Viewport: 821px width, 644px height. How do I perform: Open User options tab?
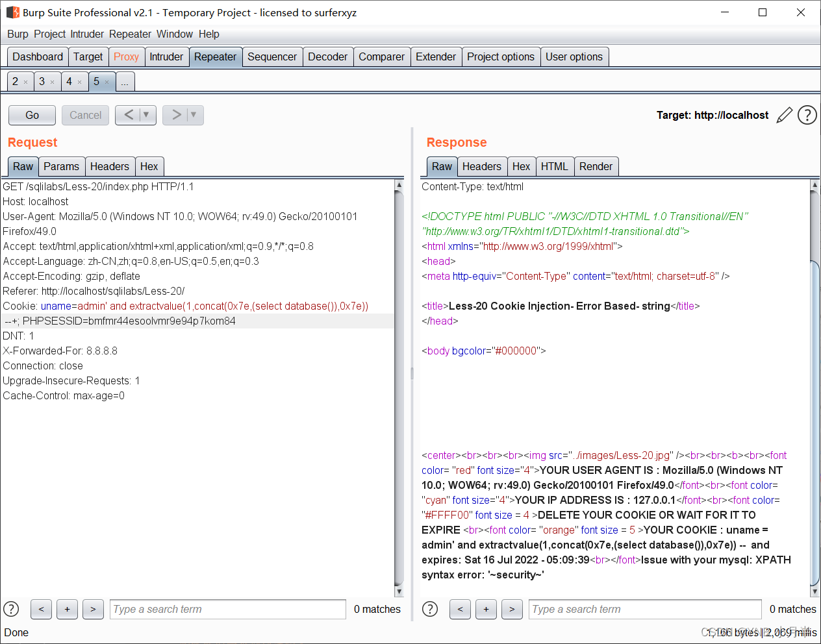tap(574, 56)
